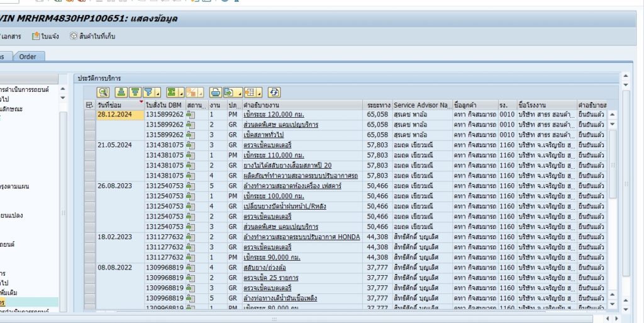The width and height of the screenshot is (644, 323).
Task: Select row of เช็กระยะ 100,000 กม. via row selector
Action: (89, 196)
